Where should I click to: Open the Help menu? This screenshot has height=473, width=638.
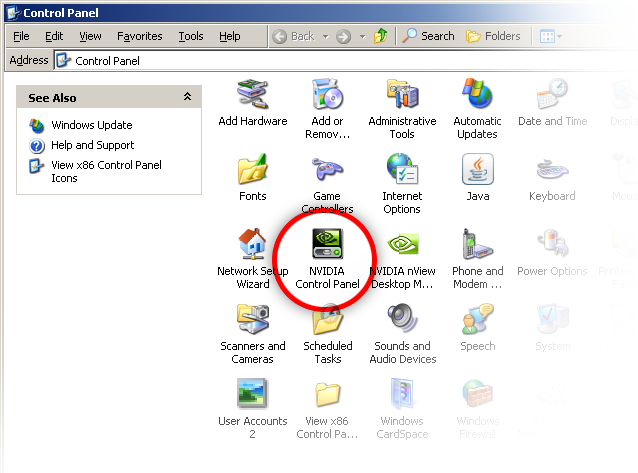229,36
